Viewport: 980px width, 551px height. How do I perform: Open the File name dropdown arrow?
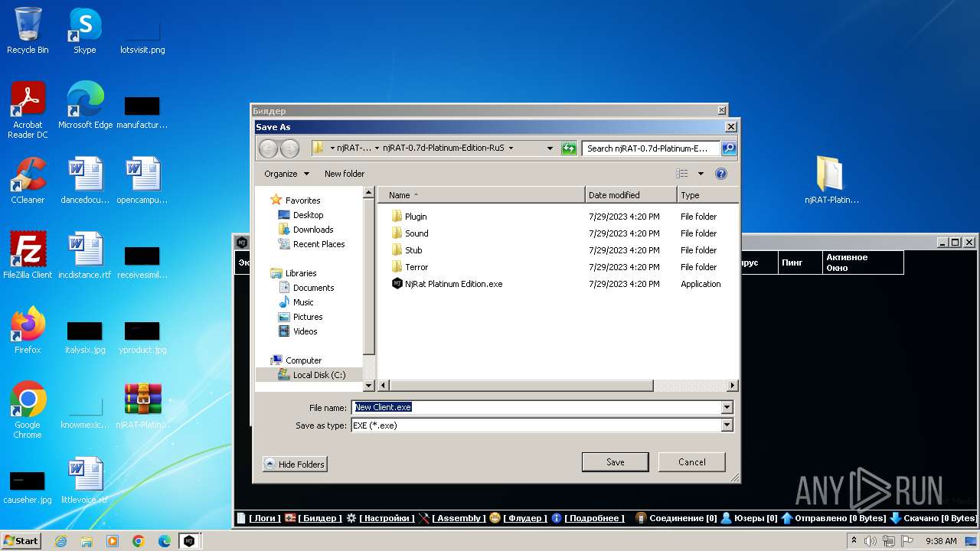coord(727,408)
